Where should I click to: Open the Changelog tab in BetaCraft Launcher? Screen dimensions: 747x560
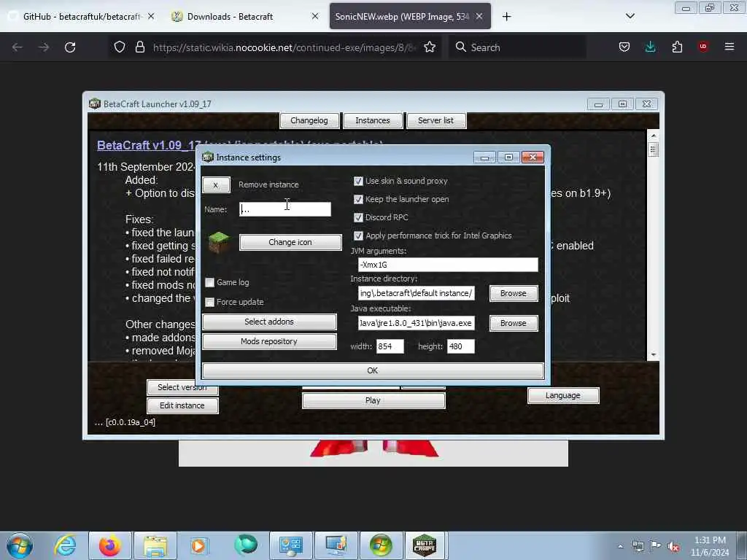click(309, 120)
